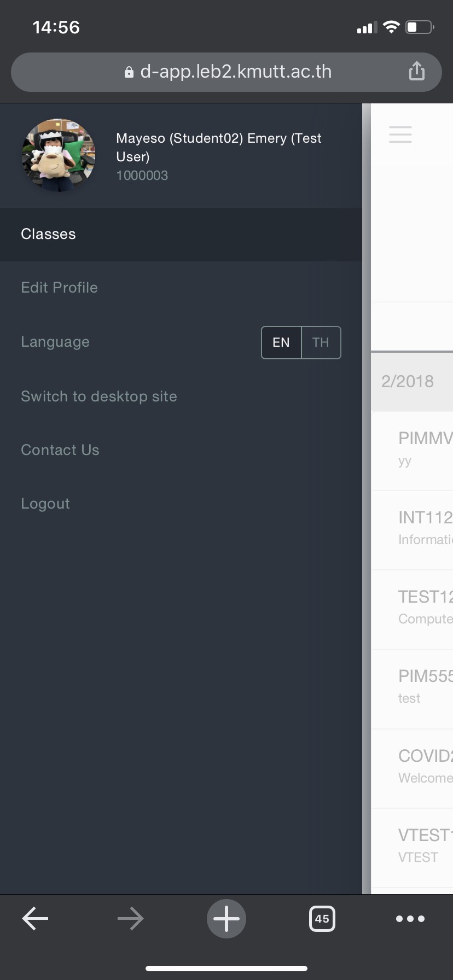Viewport: 453px width, 980px height.
Task: Switch language to TH
Action: tap(321, 342)
